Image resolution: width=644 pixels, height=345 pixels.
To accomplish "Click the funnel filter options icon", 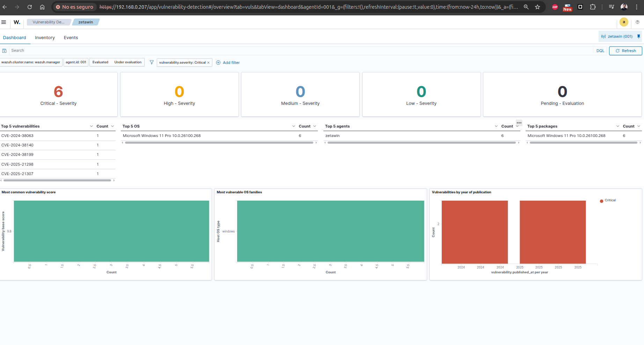I will click(152, 63).
